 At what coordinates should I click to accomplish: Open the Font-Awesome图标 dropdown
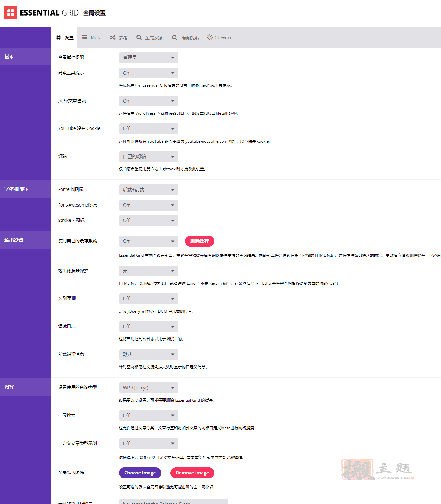[x=148, y=205]
